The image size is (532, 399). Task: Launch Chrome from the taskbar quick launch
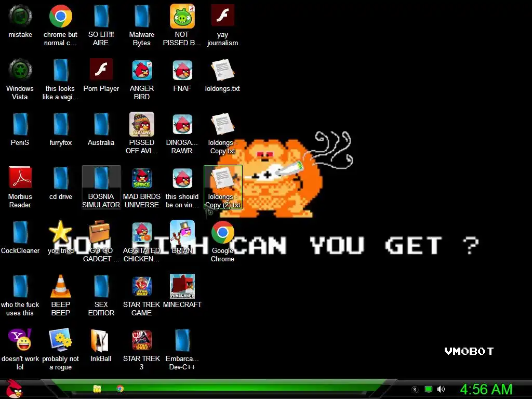pyautogui.click(x=120, y=389)
